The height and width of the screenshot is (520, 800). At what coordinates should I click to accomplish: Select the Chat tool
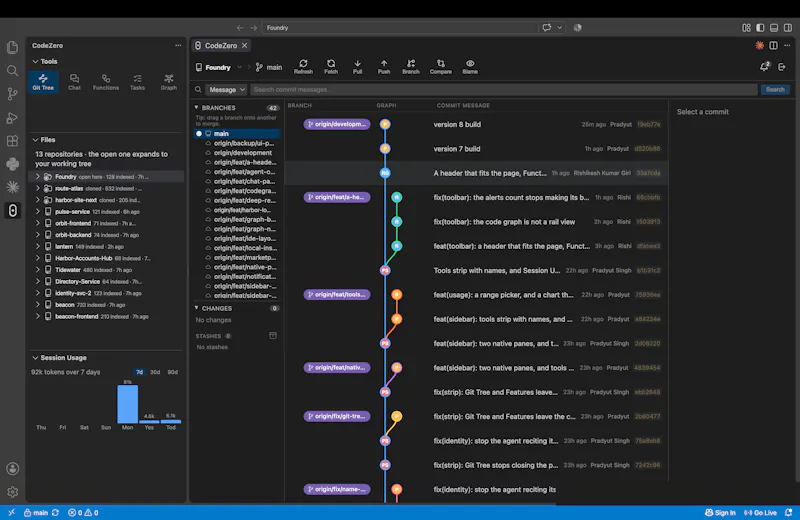(x=74, y=82)
